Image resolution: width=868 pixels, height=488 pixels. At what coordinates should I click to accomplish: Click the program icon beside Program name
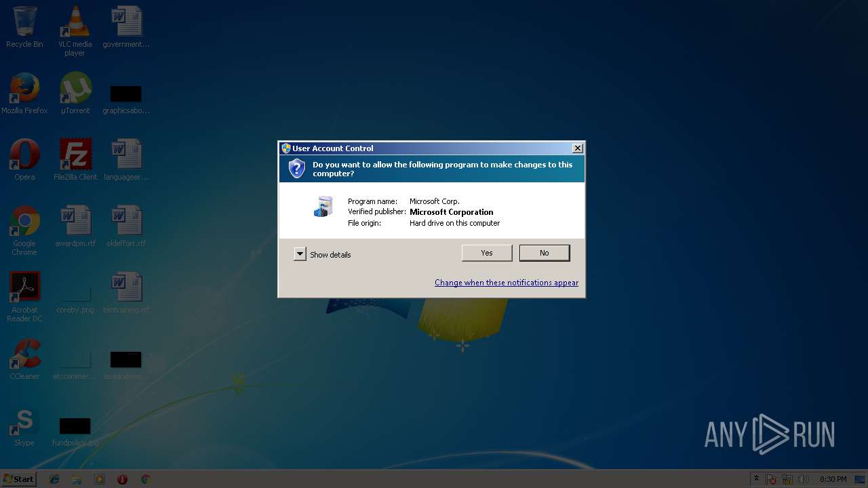click(323, 207)
